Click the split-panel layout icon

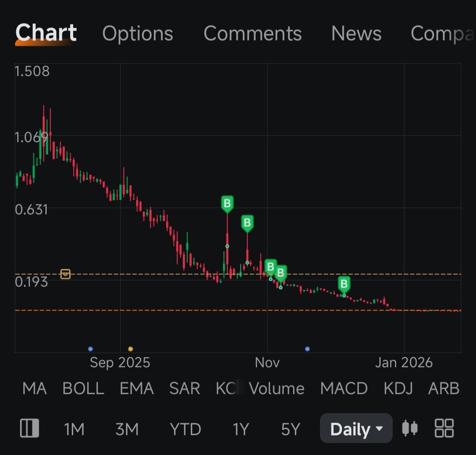point(30,428)
